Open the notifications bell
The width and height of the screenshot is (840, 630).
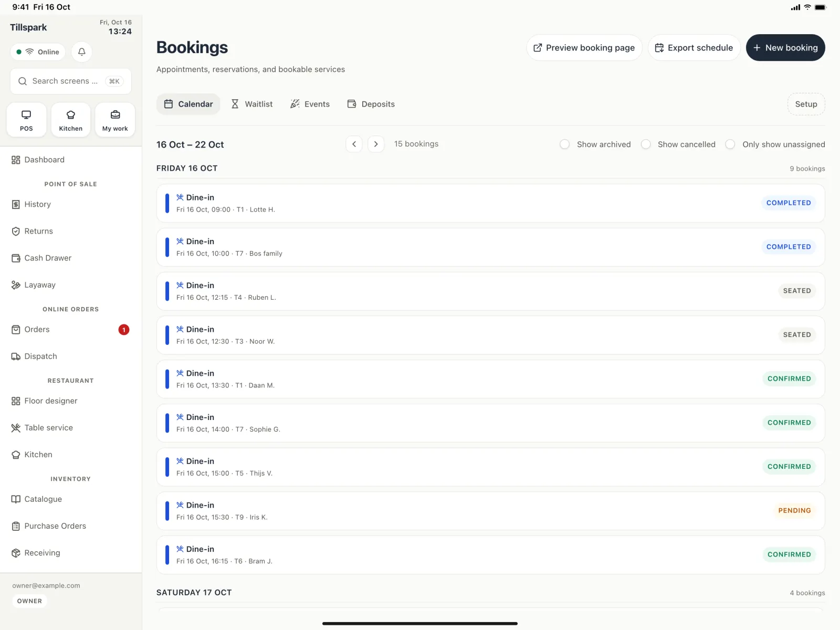coord(81,52)
